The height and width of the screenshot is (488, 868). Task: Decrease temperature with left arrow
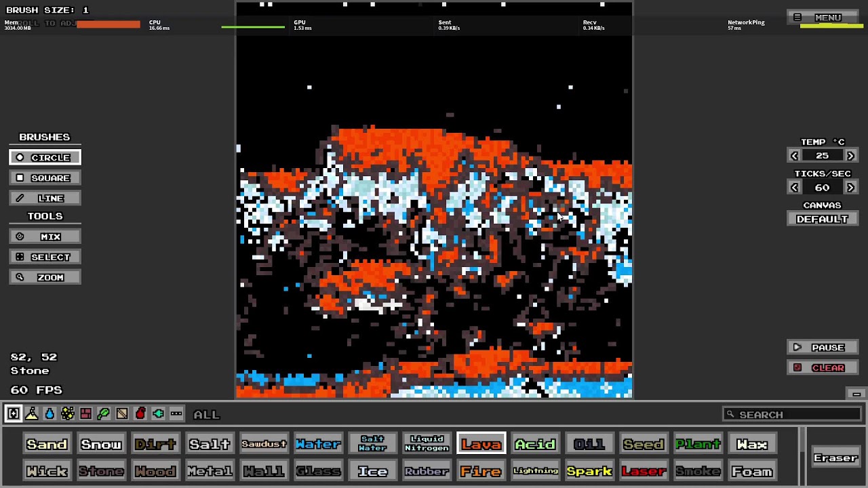[x=794, y=156]
